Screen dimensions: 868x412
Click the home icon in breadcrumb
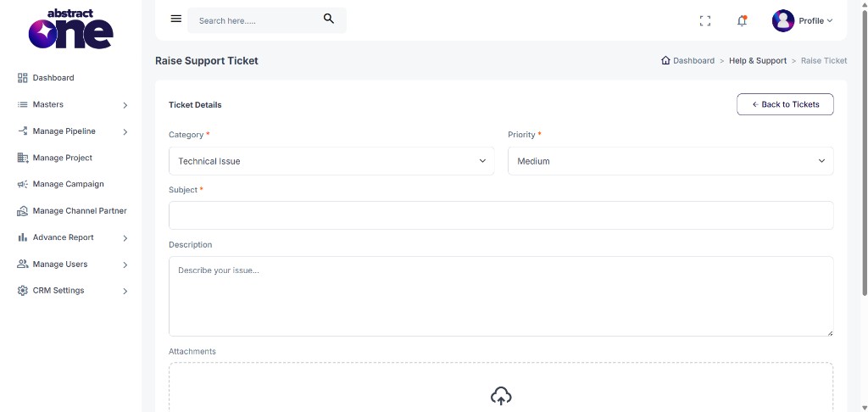tap(665, 60)
